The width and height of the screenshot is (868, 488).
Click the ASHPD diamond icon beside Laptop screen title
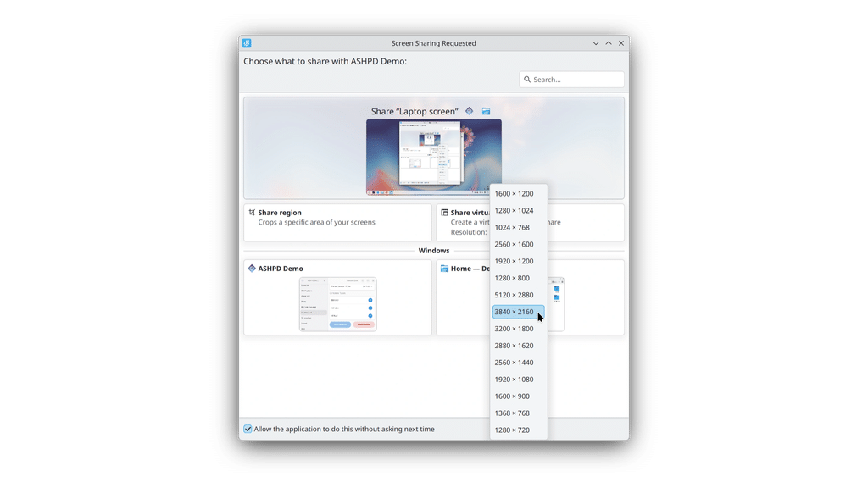tap(470, 111)
